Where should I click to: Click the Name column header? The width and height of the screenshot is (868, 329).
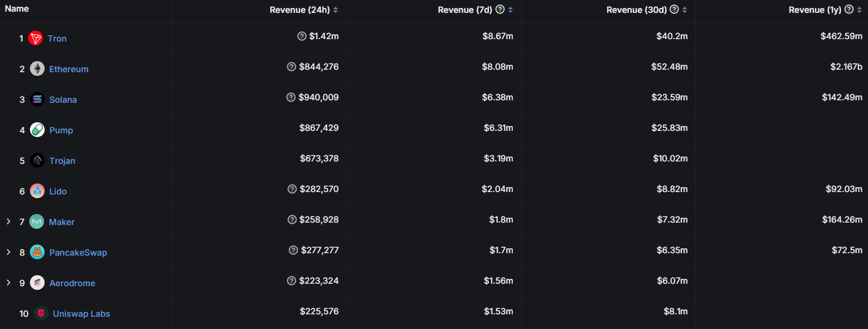click(x=17, y=9)
